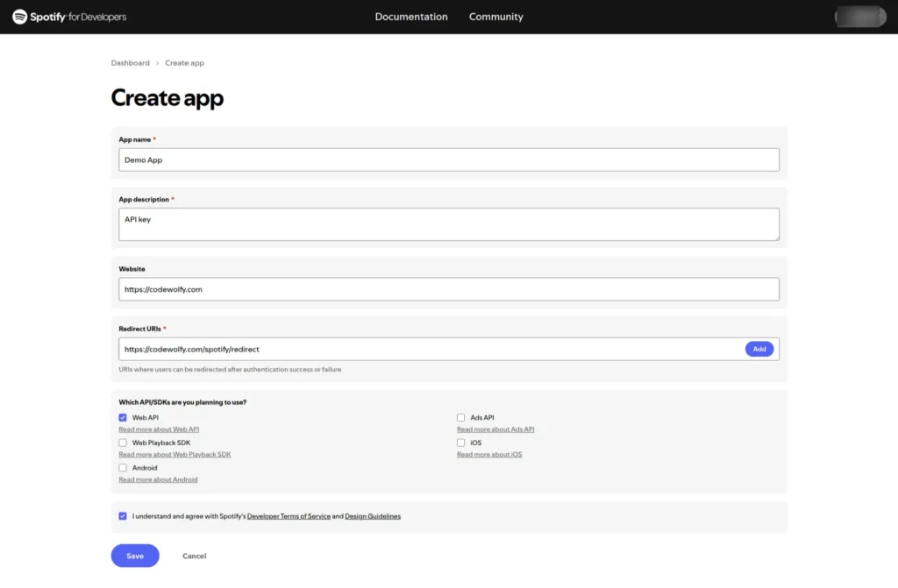Viewport: 898px width, 588px height.
Task: Enable the Android checkbox
Action: 123,467
